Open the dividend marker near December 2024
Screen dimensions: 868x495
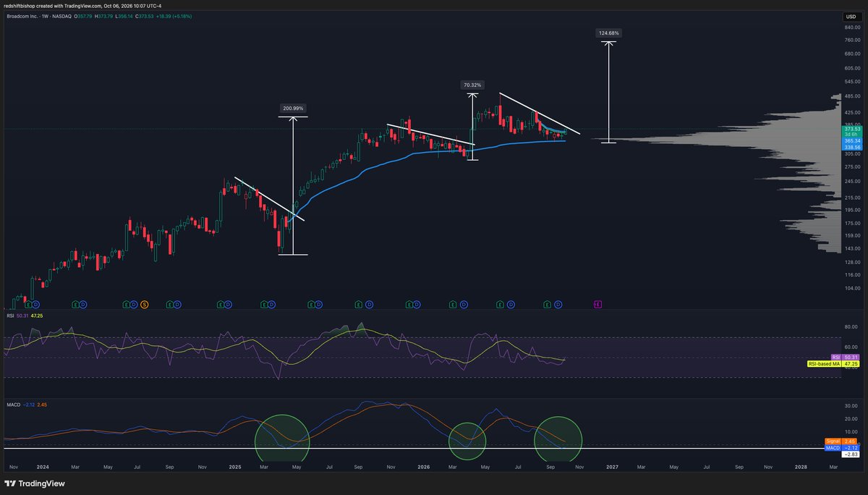point(229,304)
